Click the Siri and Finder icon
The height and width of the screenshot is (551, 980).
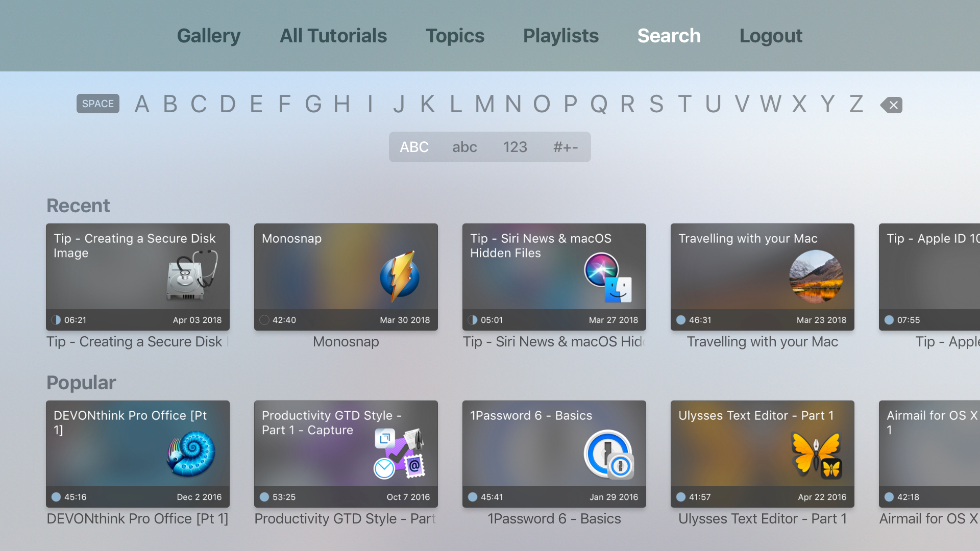click(x=608, y=277)
